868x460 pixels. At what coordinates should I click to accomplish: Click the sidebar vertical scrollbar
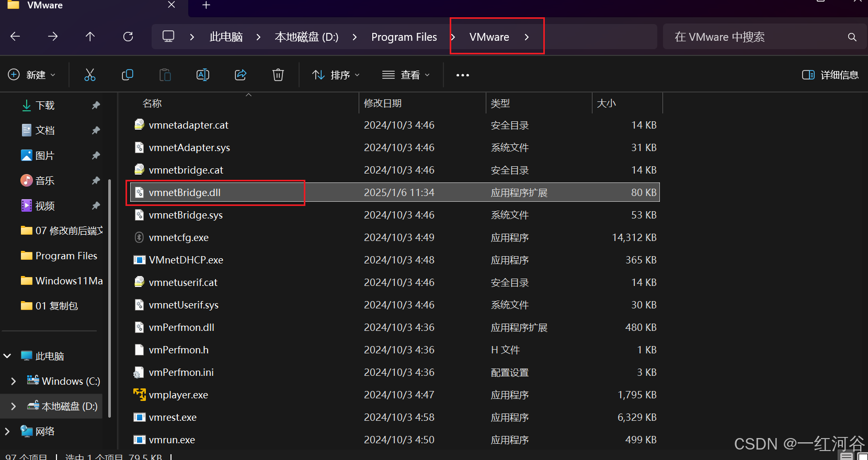pyautogui.click(x=109, y=298)
